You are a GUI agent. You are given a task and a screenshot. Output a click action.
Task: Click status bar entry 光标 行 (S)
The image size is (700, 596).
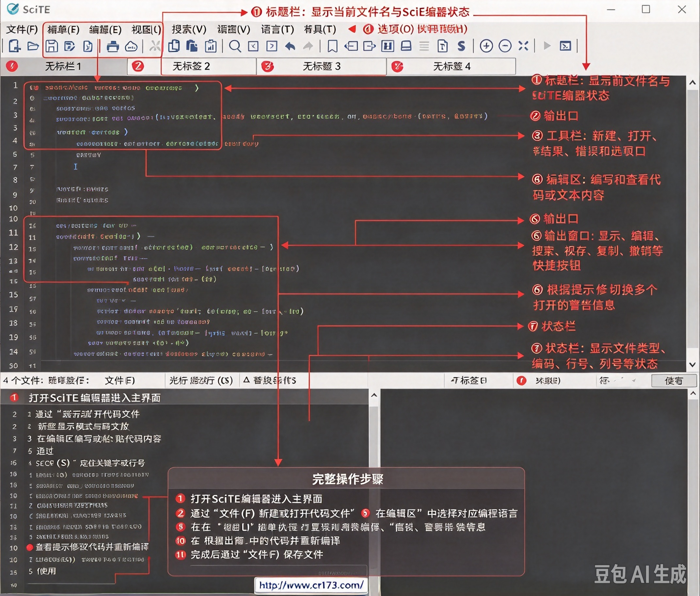click(x=201, y=381)
